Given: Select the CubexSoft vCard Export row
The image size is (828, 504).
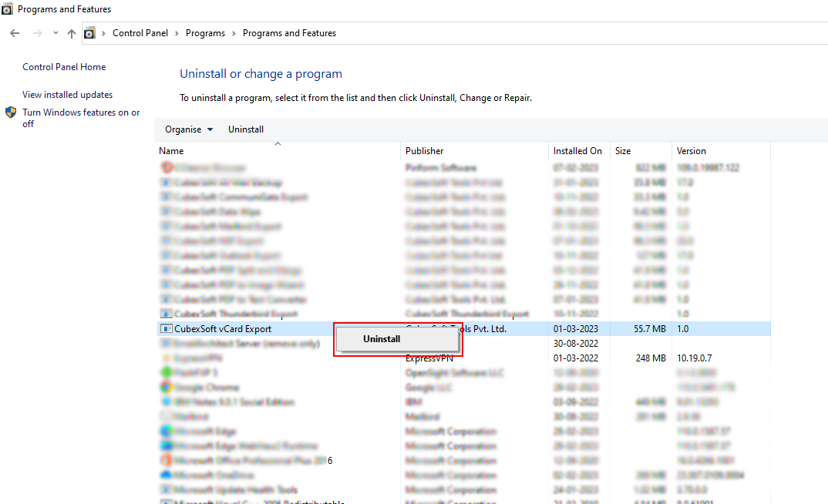Looking at the screenshot, I should pos(464,329).
